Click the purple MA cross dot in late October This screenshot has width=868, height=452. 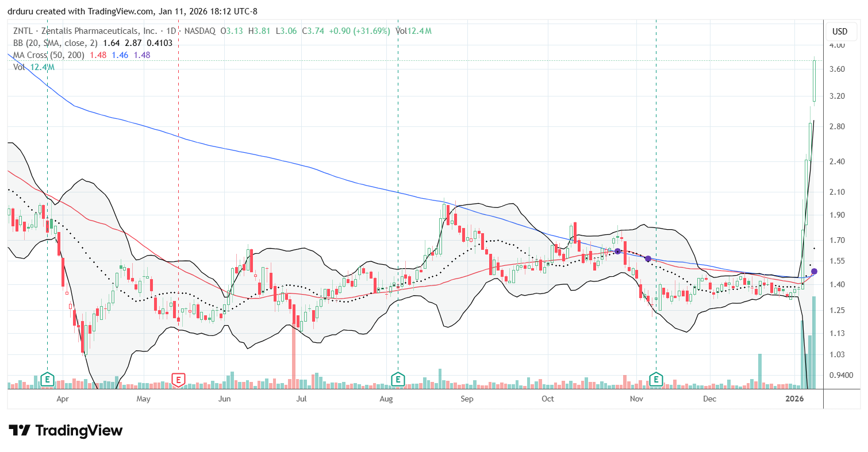617,252
